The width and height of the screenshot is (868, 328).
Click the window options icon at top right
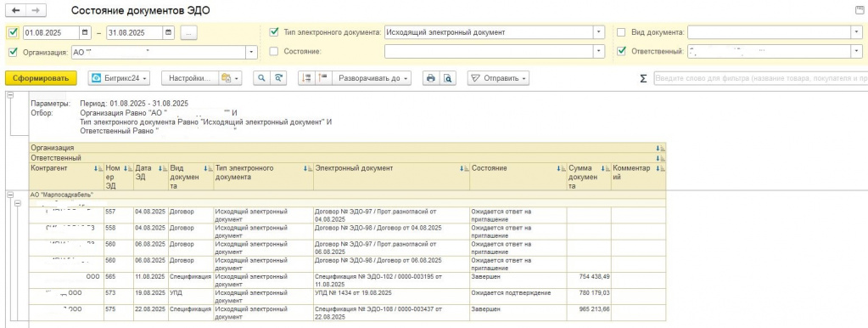pos(860,10)
